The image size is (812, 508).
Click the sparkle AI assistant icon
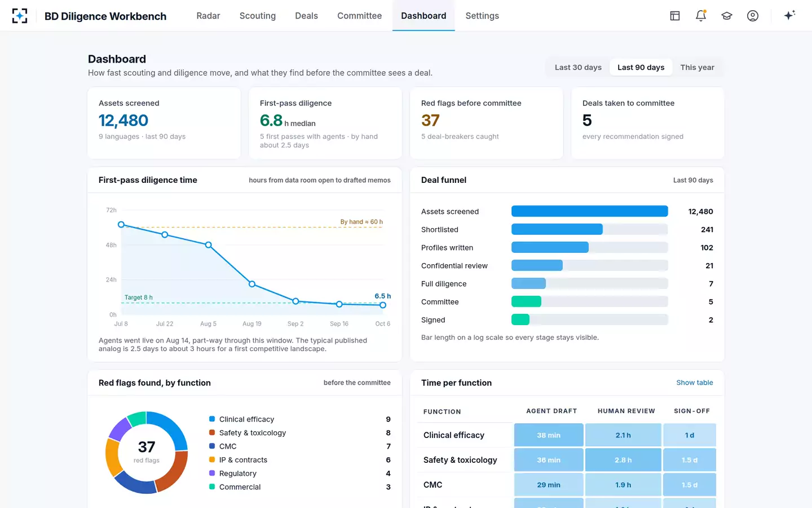point(789,16)
